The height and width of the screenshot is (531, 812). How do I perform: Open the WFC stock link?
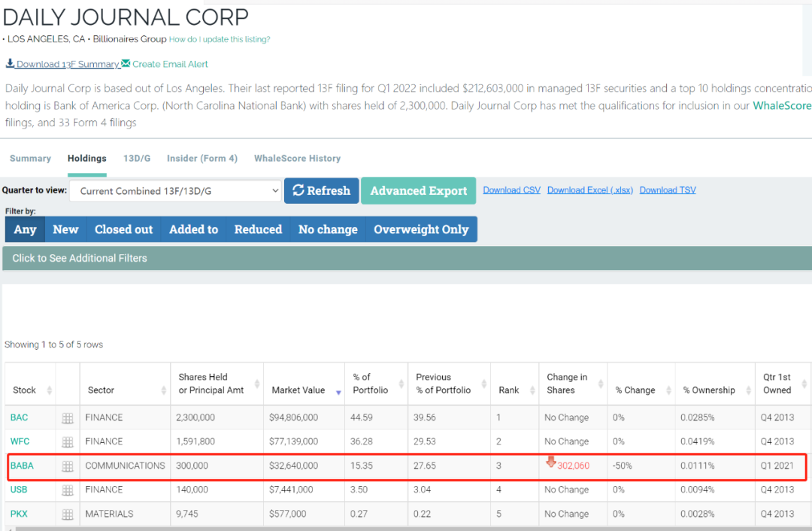click(20, 441)
